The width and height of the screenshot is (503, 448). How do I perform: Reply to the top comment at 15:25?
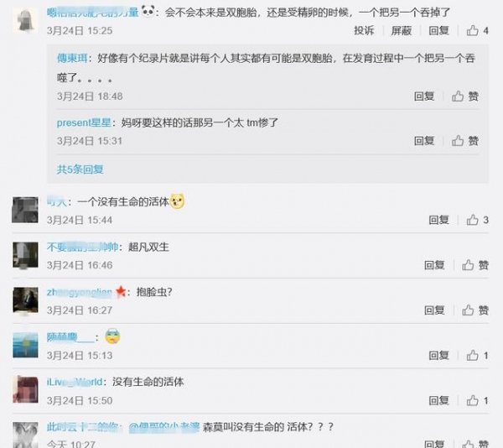[438, 31]
